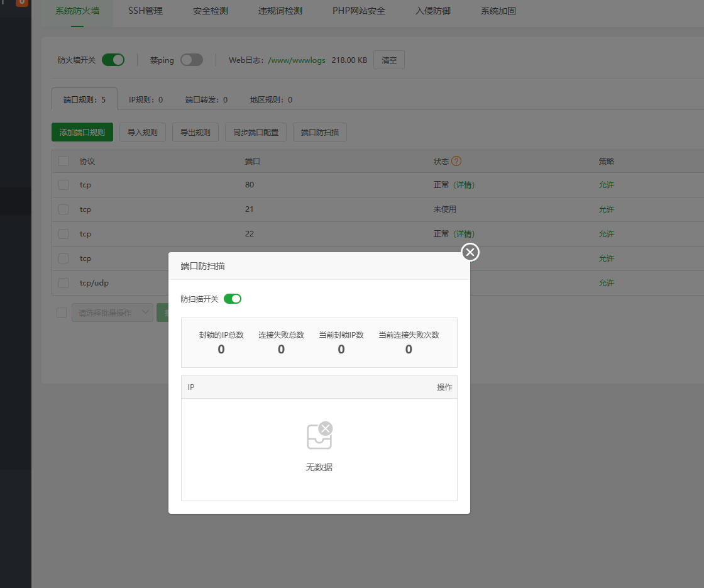Viewport: 704px width, 588px height.
Task: Click the 同步端口配置 button
Action: click(256, 132)
